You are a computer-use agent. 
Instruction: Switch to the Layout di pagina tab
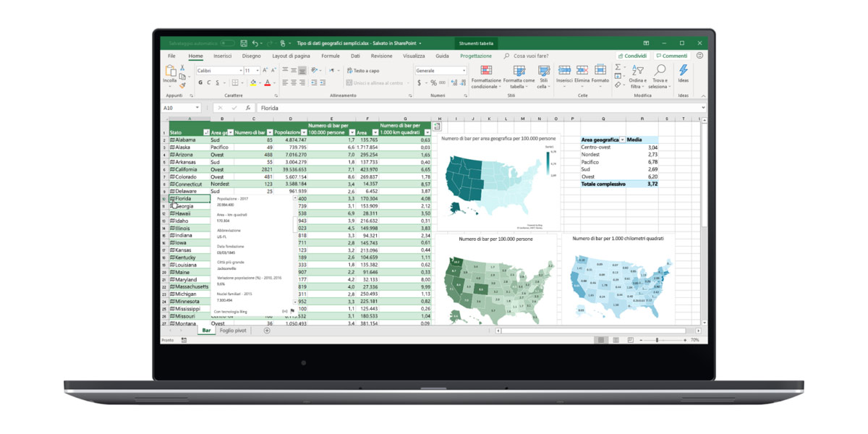pyautogui.click(x=292, y=56)
